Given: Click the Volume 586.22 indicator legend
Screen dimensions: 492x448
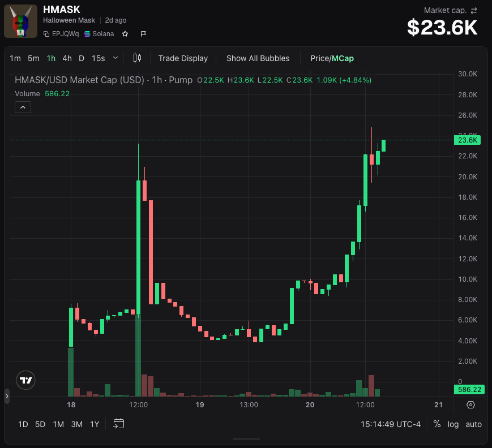Looking at the screenshot, I should click(42, 94).
